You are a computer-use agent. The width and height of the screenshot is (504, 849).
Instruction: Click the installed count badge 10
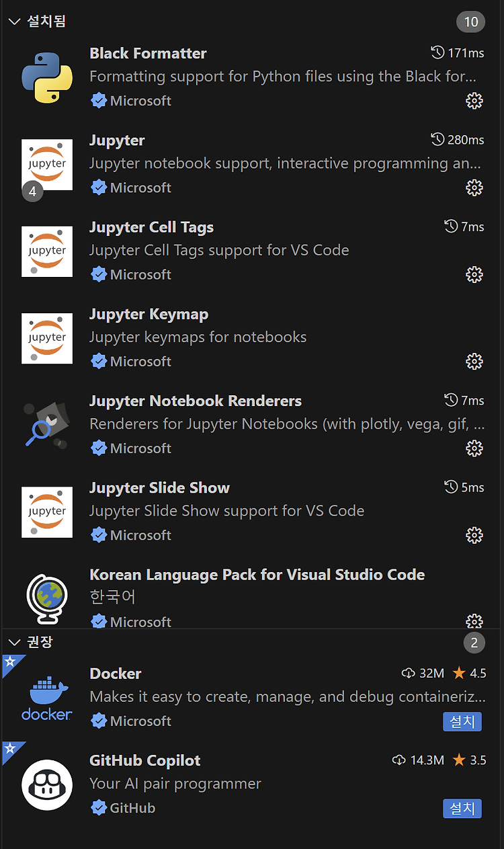tap(471, 22)
